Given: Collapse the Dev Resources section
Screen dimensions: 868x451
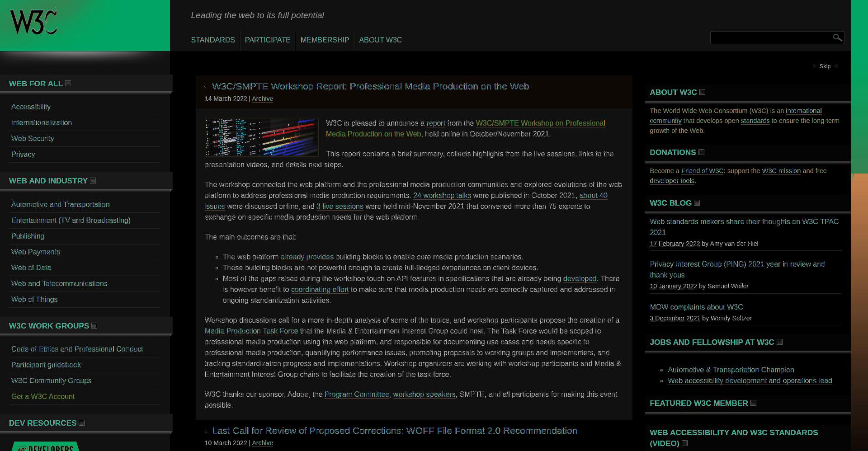Looking at the screenshot, I should (x=82, y=423).
